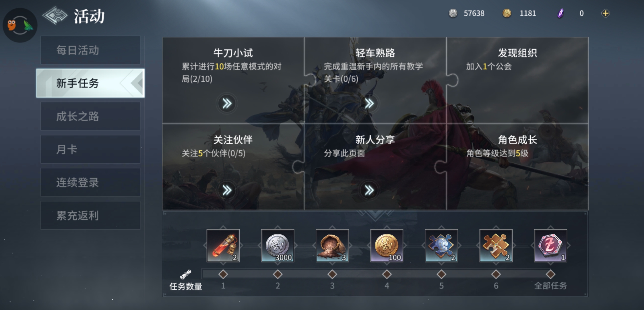Switch to 每日活动 tab
This screenshot has width=644, height=310.
point(90,50)
